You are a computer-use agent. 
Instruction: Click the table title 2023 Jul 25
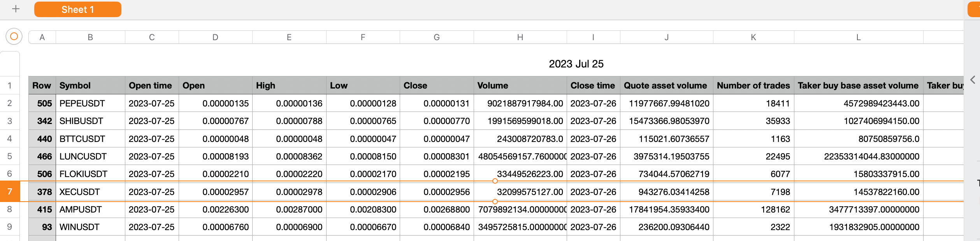(576, 64)
